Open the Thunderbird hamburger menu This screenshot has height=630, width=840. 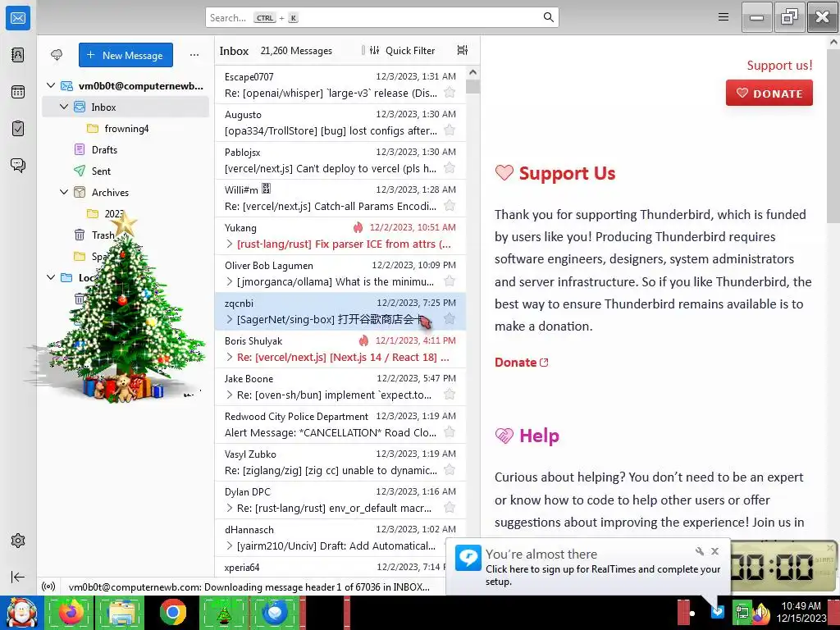point(724,17)
